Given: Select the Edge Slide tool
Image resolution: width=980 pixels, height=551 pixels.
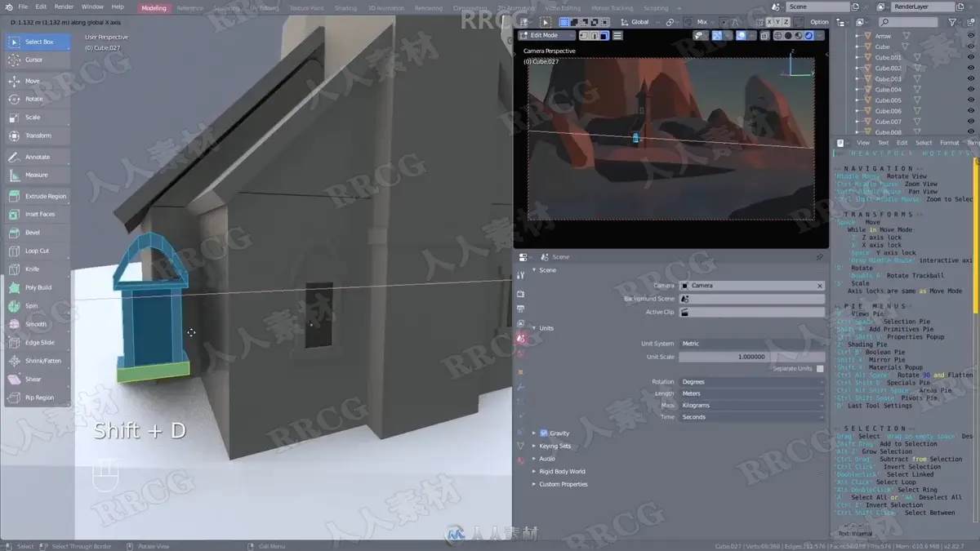Looking at the screenshot, I should click(x=38, y=343).
